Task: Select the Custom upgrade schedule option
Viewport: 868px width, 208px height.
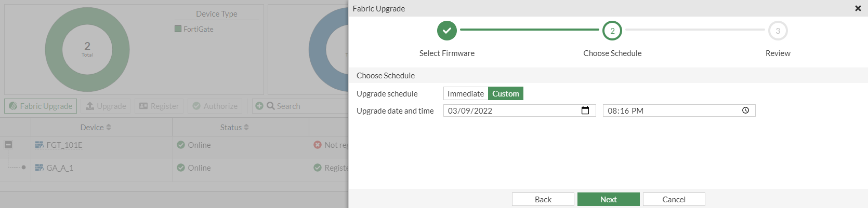Action: [506, 94]
